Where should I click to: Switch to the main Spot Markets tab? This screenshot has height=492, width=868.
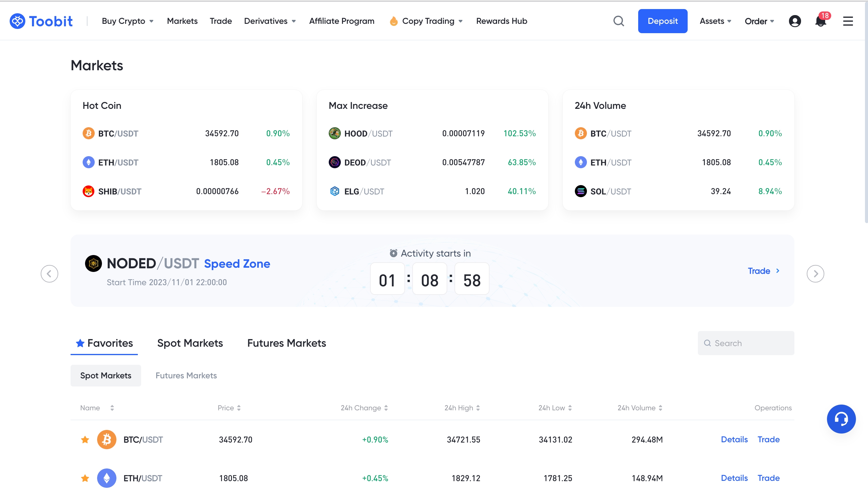click(190, 343)
